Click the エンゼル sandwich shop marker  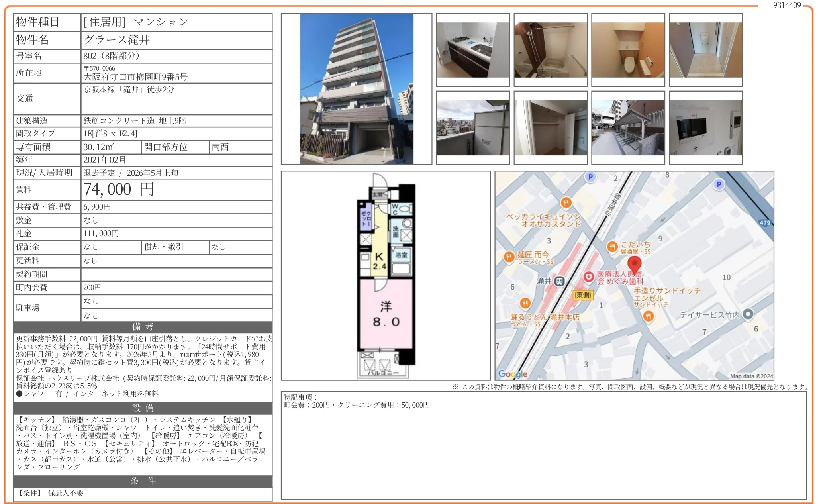point(649,316)
